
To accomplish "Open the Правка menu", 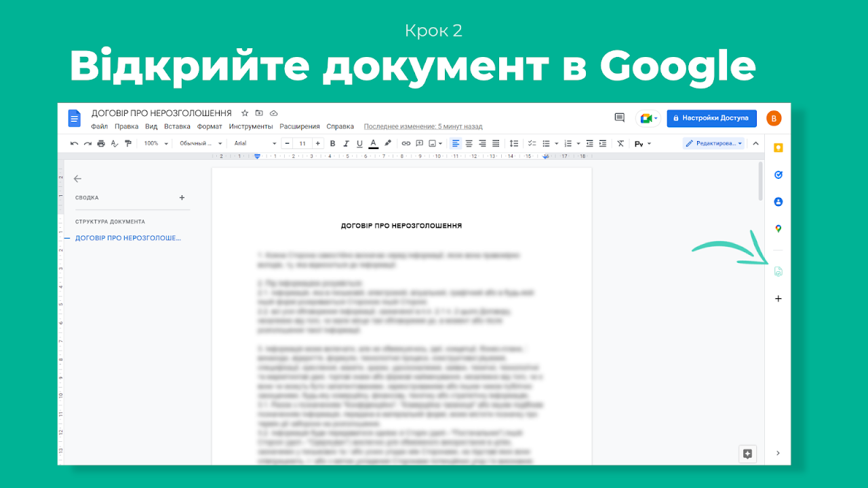I will (x=127, y=127).
